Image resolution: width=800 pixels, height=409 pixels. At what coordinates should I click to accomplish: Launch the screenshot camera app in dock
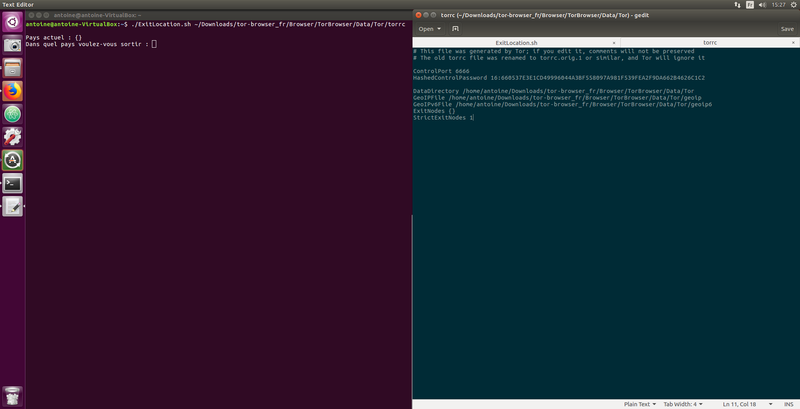click(x=13, y=45)
